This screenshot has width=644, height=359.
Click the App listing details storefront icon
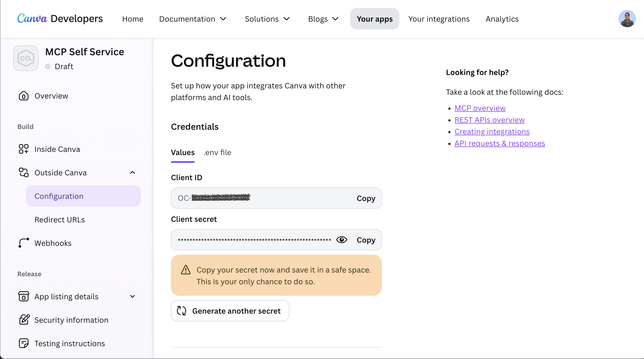24,297
